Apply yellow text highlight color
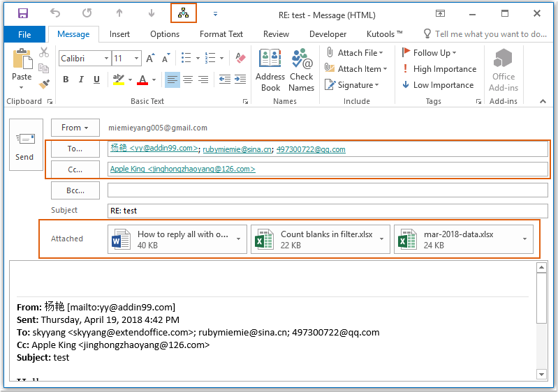558x392 pixels. (x=119, y=80)
